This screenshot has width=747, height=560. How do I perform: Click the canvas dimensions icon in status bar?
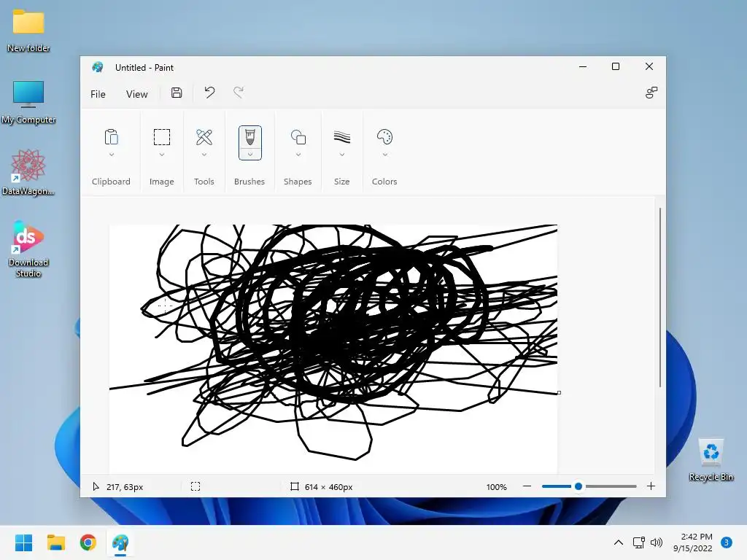pos(295,486)
